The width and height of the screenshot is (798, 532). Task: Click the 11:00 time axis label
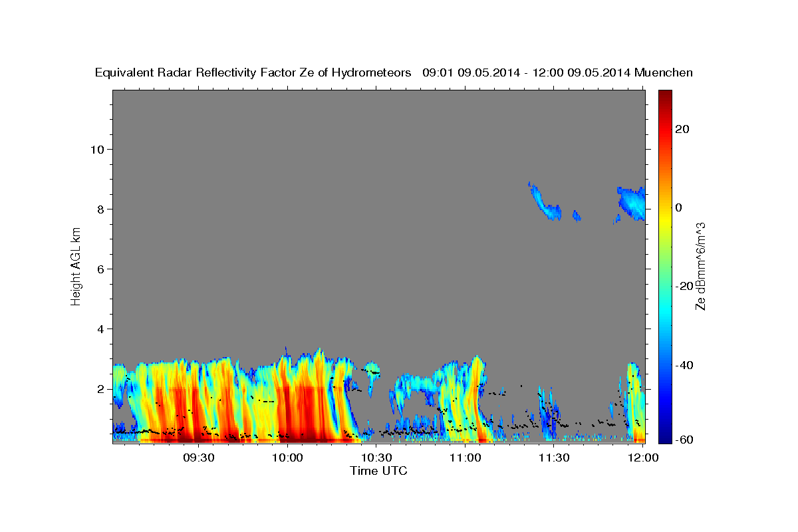[465, 458]
